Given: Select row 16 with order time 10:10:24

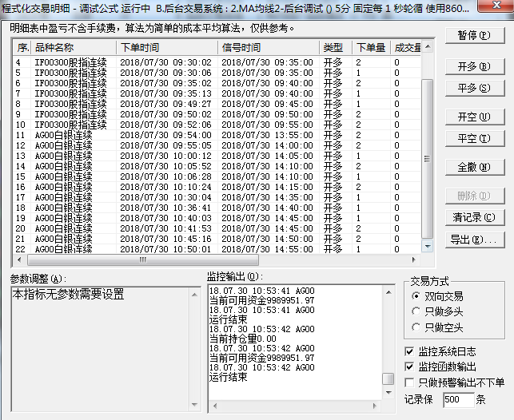Looking at the screenshot, I should (217, 187).
